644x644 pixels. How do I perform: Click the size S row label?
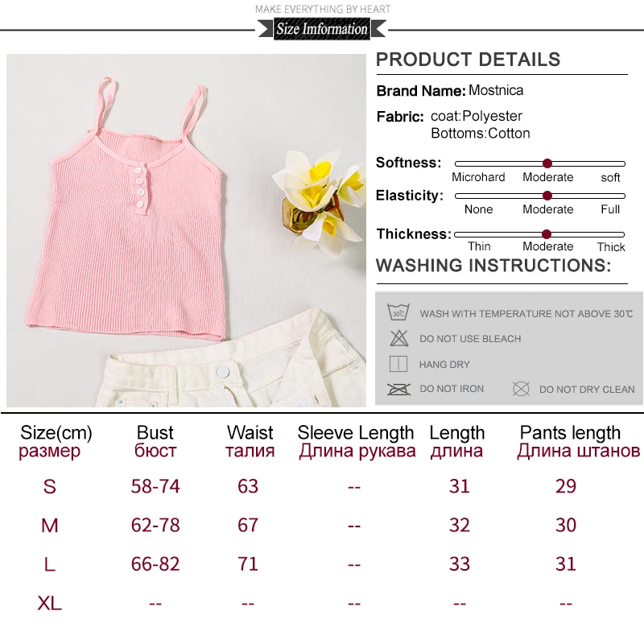click(49, 487)
